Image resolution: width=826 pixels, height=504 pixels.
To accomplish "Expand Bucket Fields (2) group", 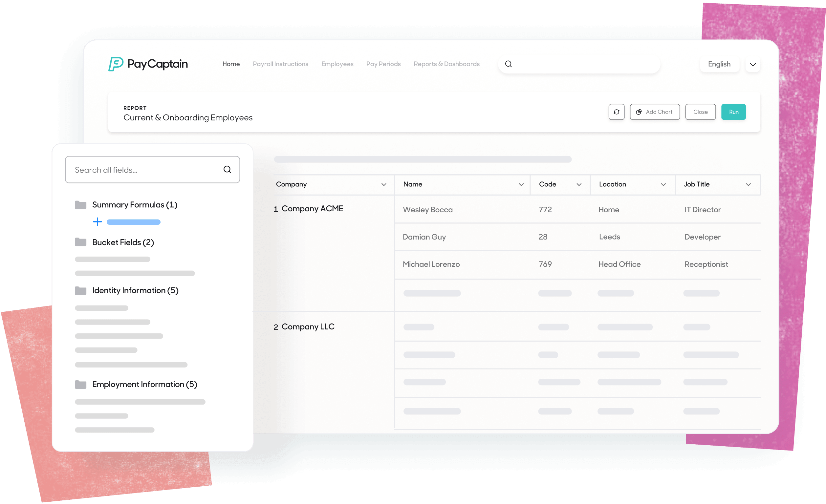I will pyautogui.click(x=123, y=242).
